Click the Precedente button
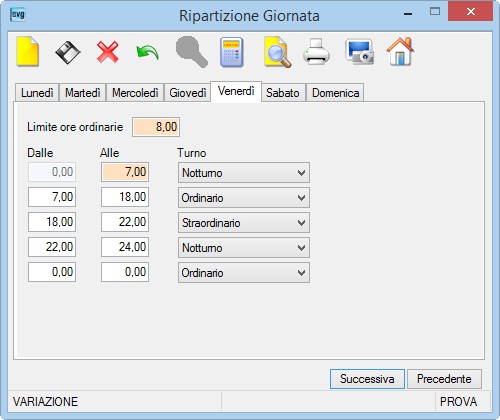The image size is (500, 420). (x=444, y=379)
